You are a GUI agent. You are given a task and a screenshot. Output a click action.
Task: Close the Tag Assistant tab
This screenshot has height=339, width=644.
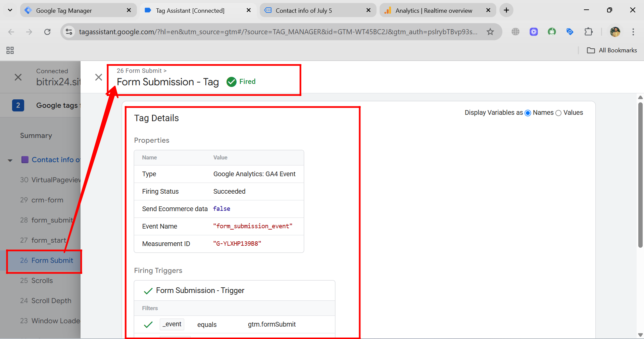pyautogui.click(x=249, y=10)
